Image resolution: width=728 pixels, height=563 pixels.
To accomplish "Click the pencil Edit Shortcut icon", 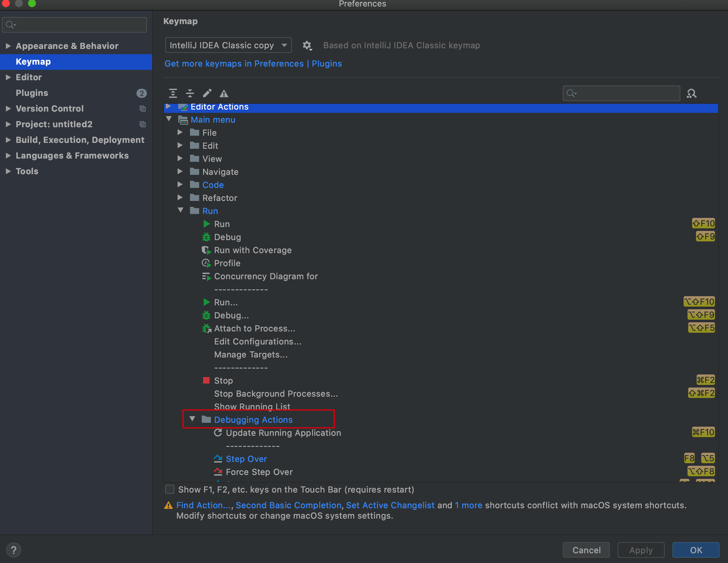I will [207, 93].
